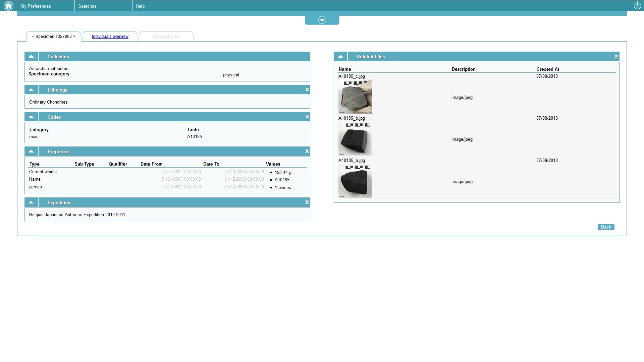The image size is (644, 362).
Task: Open the Searches menu
Action: 87,6
